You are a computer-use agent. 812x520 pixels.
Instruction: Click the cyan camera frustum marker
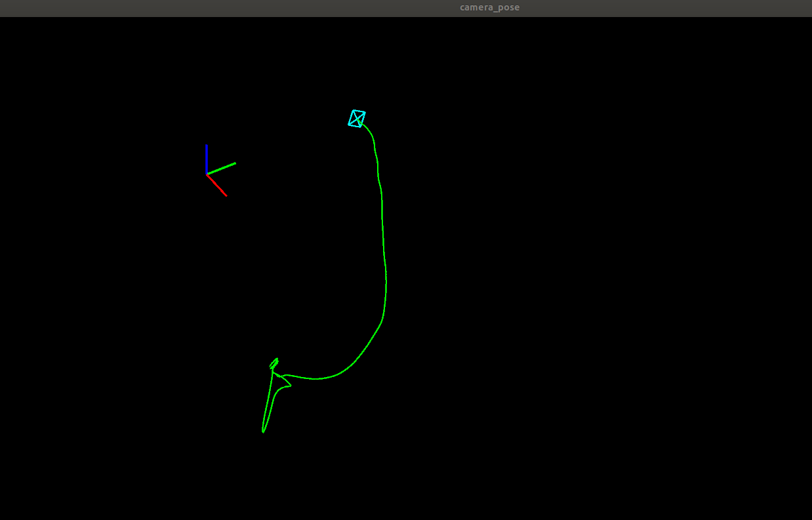click(x=357, y=119)
